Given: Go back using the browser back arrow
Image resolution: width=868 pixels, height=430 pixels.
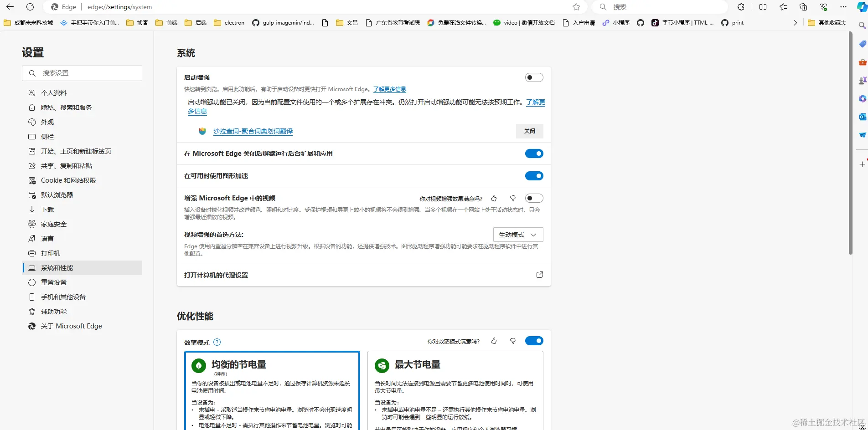Looking at the screenshot, I should click(10, 7).
